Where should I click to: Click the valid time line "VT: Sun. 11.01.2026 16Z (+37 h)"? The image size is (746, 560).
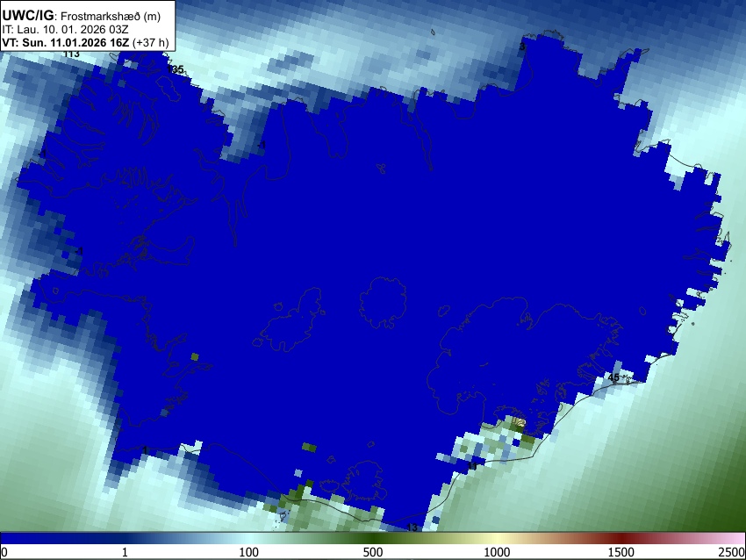85,42
